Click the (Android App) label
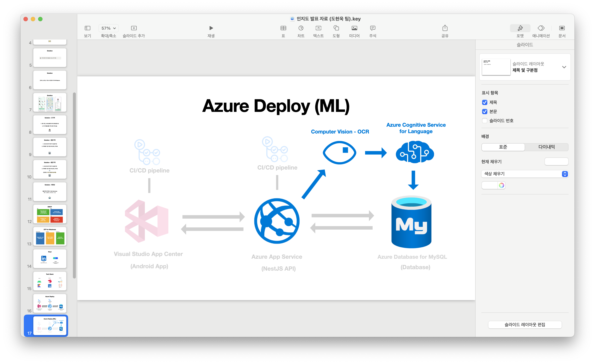Image resolution: width=595 pixels, height=364 pixels. click(x=149, y=266)
